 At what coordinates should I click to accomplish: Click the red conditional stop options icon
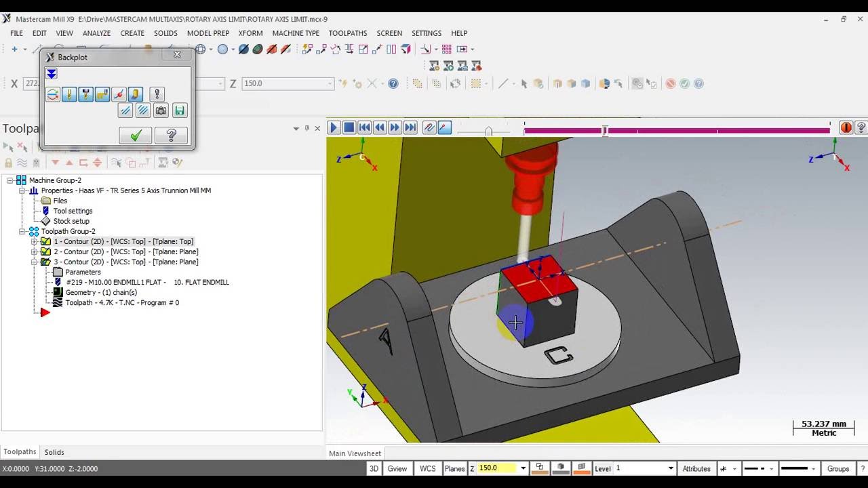click(x=846, y=127)
